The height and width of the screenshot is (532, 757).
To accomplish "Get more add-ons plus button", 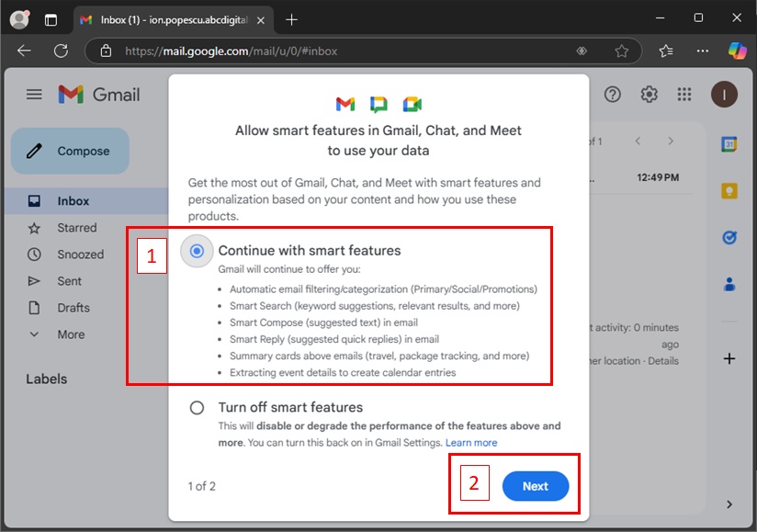I will tap(729, 358).
